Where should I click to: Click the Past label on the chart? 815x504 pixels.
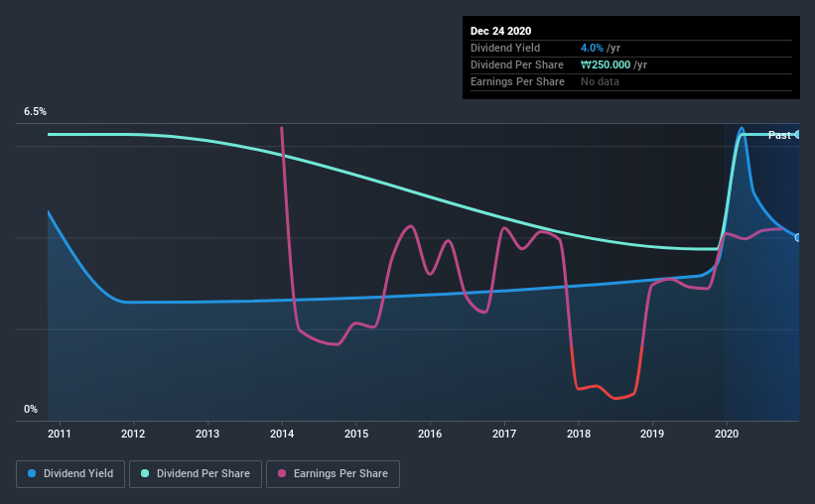pos(779,135)
